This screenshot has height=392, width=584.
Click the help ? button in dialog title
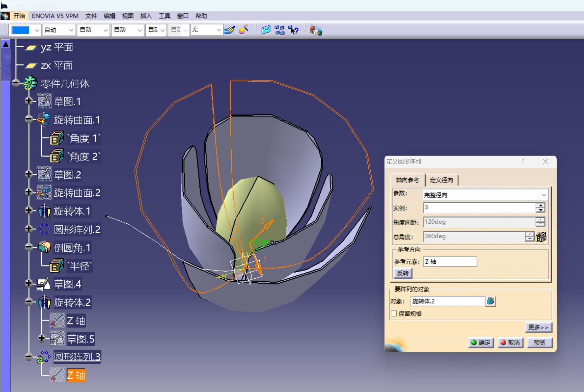523,162
